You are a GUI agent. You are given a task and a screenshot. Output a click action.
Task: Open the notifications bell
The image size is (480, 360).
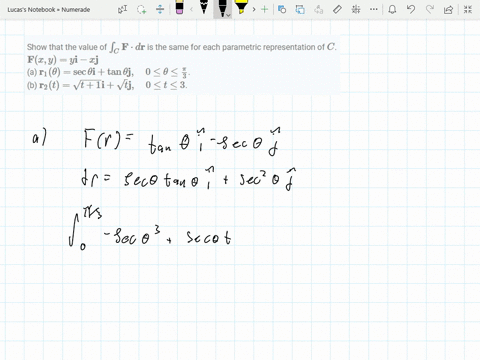tap(392, 9)
